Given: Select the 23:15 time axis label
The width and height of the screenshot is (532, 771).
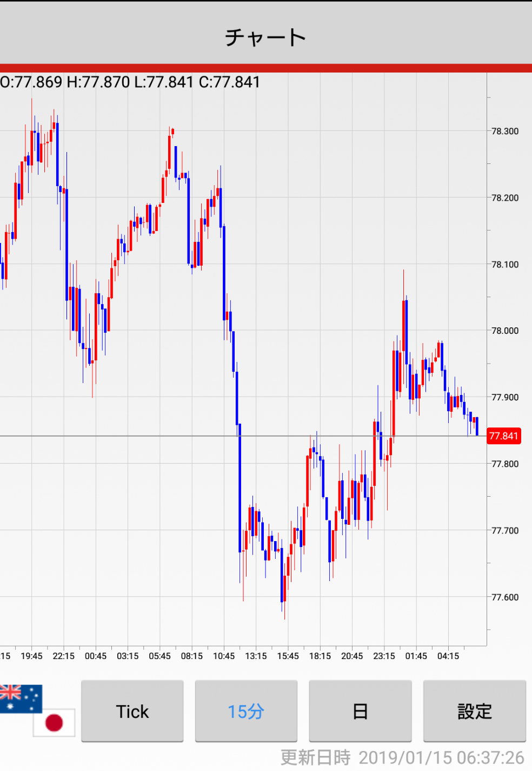Looking at the screenshot, I should pos(384,656).
